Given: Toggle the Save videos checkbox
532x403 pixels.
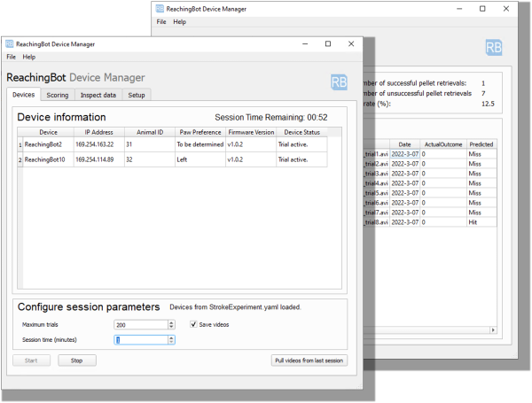Looking at the screenshot, I should pos(194,325).
